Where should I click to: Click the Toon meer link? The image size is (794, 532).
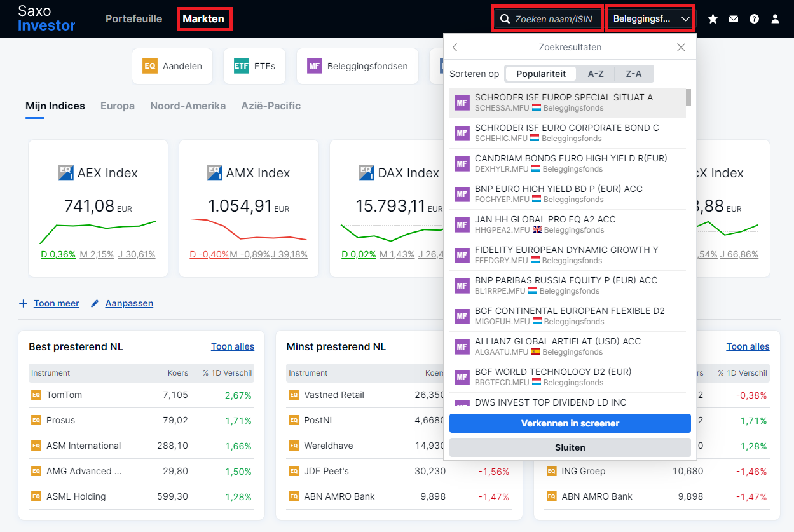57,303
